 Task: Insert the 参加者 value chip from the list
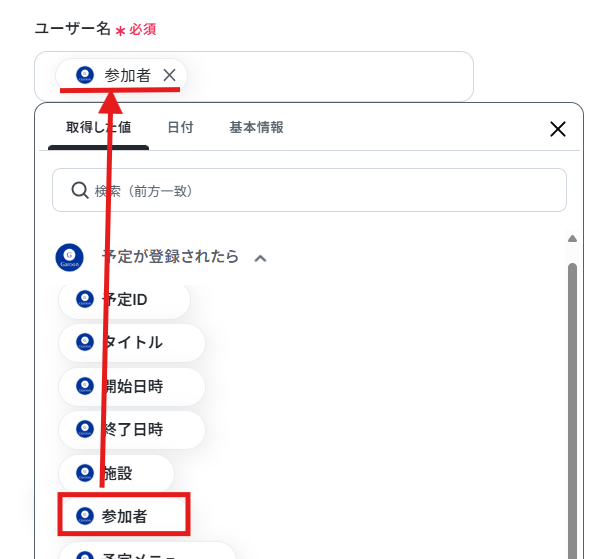pos(124,515)
